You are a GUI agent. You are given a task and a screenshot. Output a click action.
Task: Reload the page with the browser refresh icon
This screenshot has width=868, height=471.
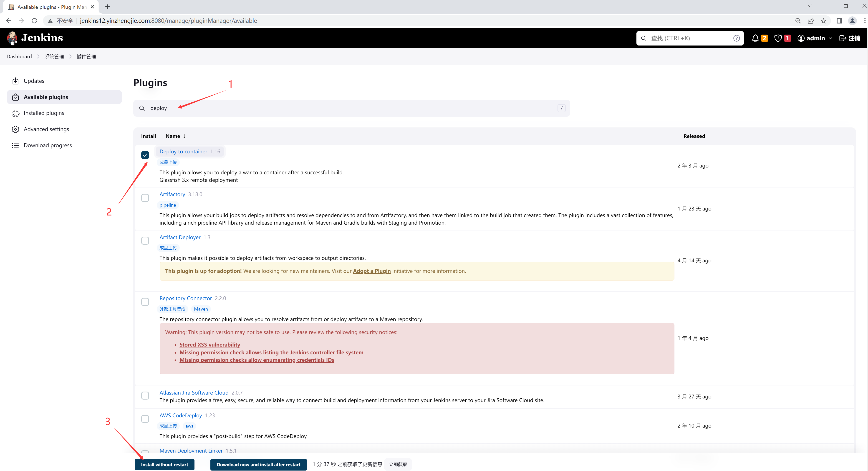[34, 21]
